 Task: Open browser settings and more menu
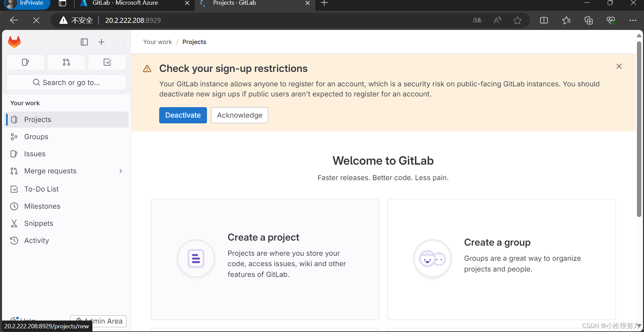pos(633,20)
